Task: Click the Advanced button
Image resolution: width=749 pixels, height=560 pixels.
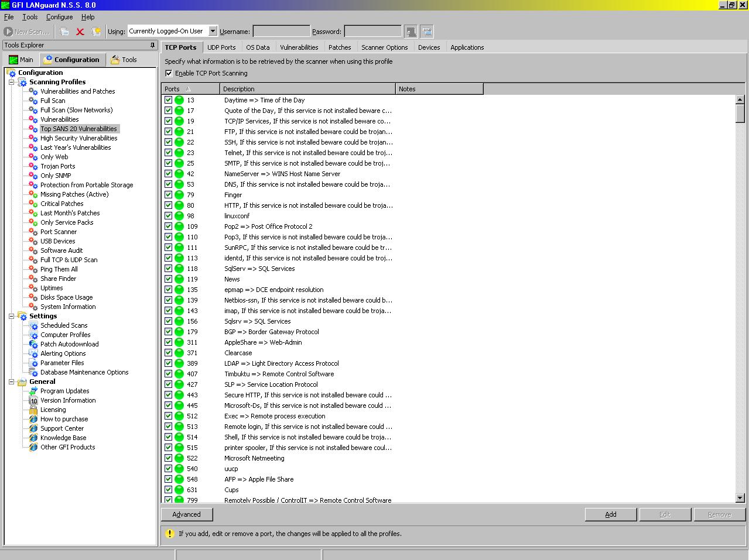Action: click(x=187, y=514)
